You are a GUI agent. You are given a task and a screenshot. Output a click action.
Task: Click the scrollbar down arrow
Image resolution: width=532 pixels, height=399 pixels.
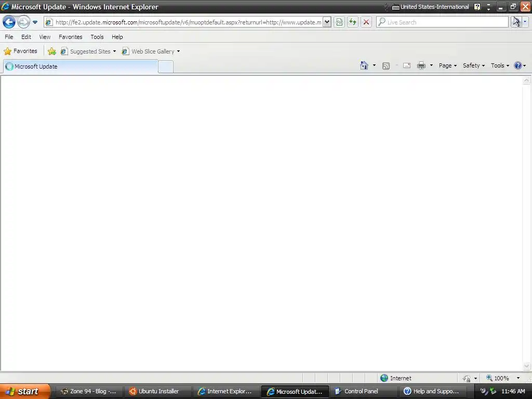coord(527,366)
